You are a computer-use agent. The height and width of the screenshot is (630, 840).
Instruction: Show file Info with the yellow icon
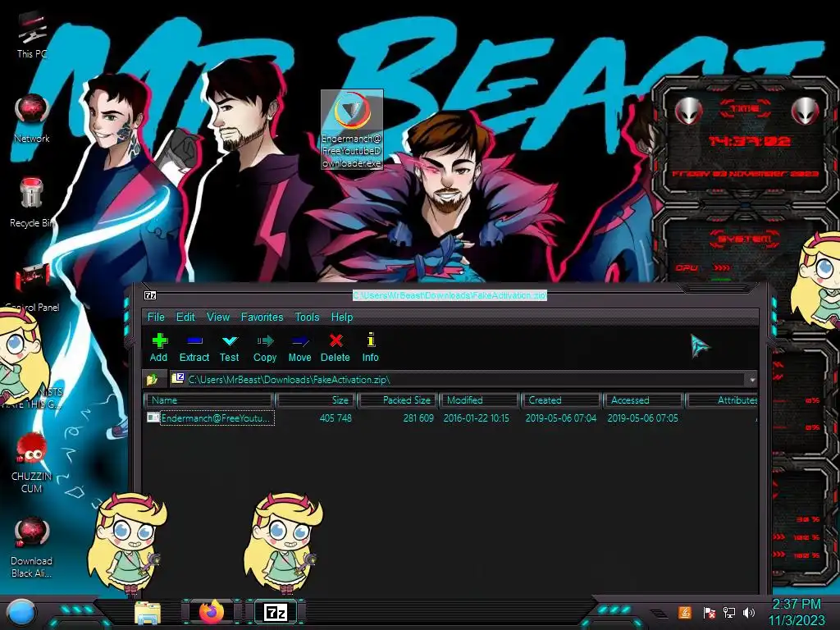point(370,347)
